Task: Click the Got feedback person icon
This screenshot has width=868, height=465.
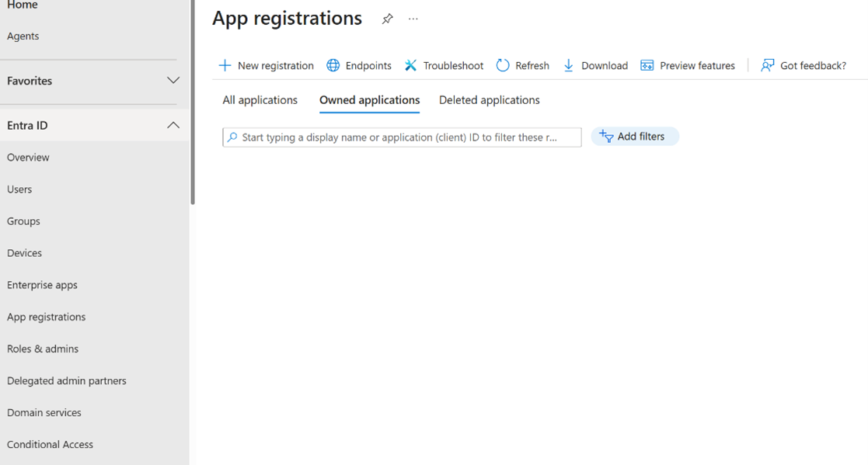Action: [767, 65]
